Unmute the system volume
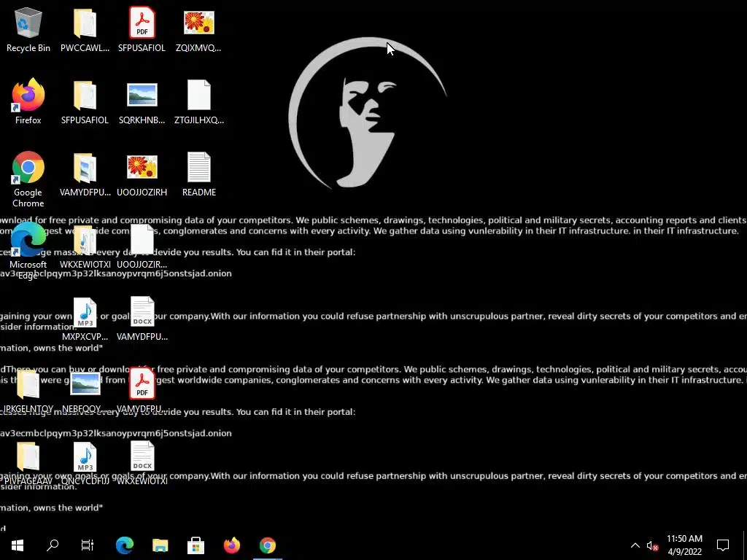The height and width of the screenshot is (560, 747). coord(653,545)
